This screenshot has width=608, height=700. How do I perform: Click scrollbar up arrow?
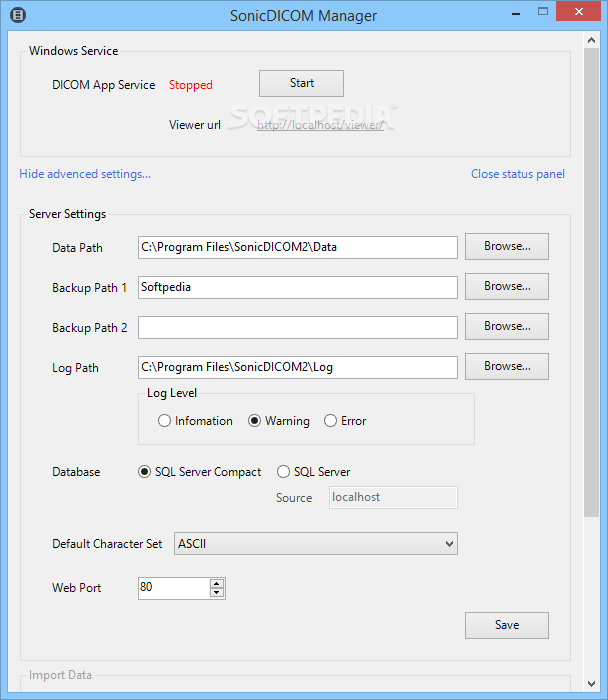pyautogui.click(x=591, y=40)
